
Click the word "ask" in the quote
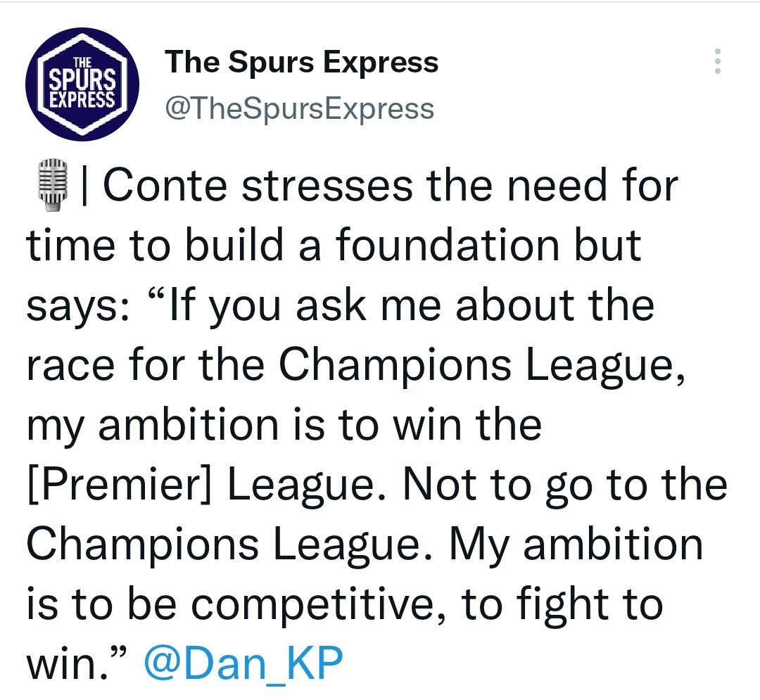(x=338, y=305)
